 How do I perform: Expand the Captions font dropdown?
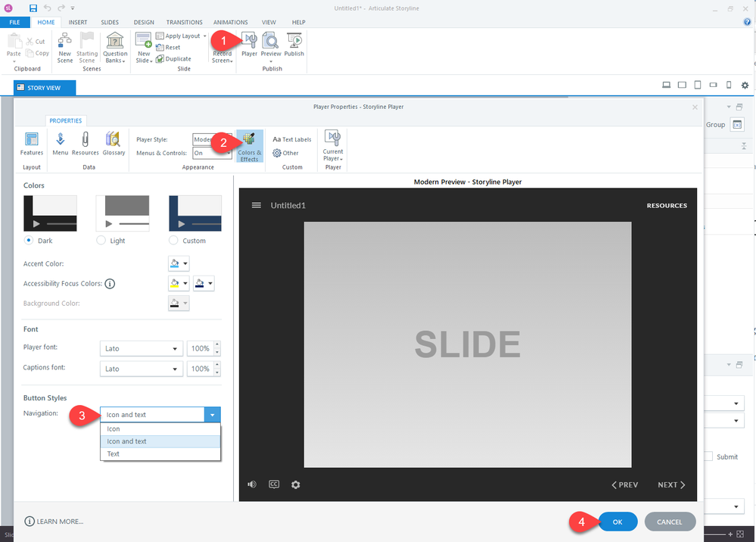tap(142, 369)
